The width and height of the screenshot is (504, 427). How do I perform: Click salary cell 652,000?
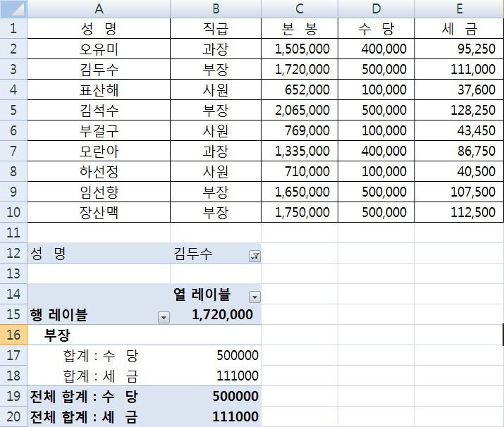click(300, 89)
